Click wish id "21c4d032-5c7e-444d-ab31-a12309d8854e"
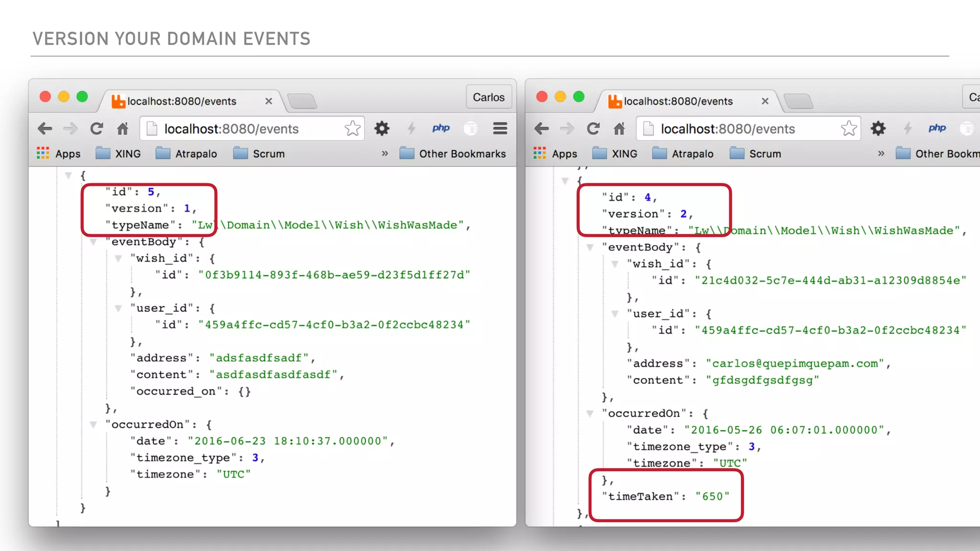Screen dimensions: 980x551 pyautogui.click(x=831, y=280)
